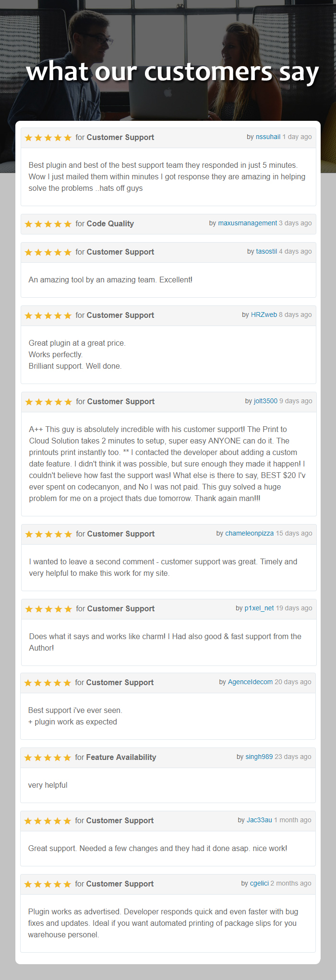This screenshot has width=336, height=980.
Task: Click a star in singh989's Feature Availability rating
Action: (x=48, y=757)
